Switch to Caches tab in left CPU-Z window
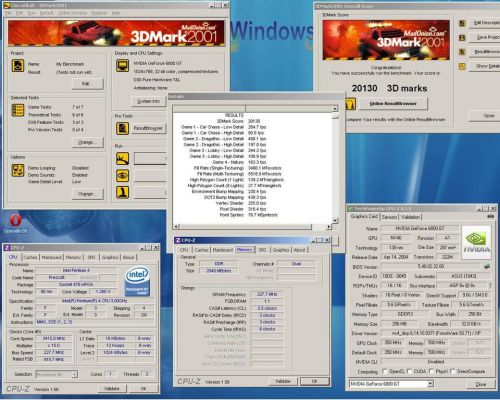 [30, 257]
